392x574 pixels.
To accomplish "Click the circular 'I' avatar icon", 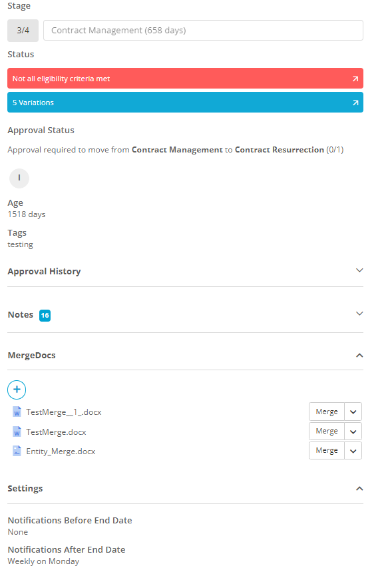I will click(x=19, y=178).
